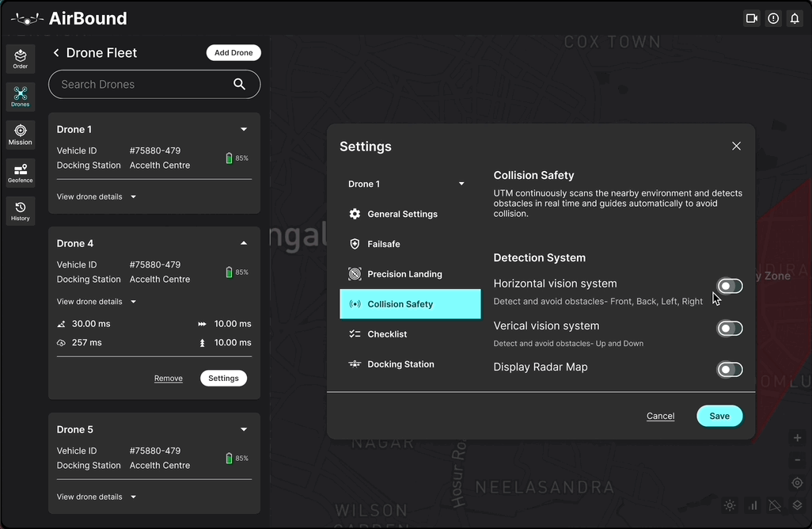
Task: Go back using the Drone Fleet arrow
Action: [56, 53]
